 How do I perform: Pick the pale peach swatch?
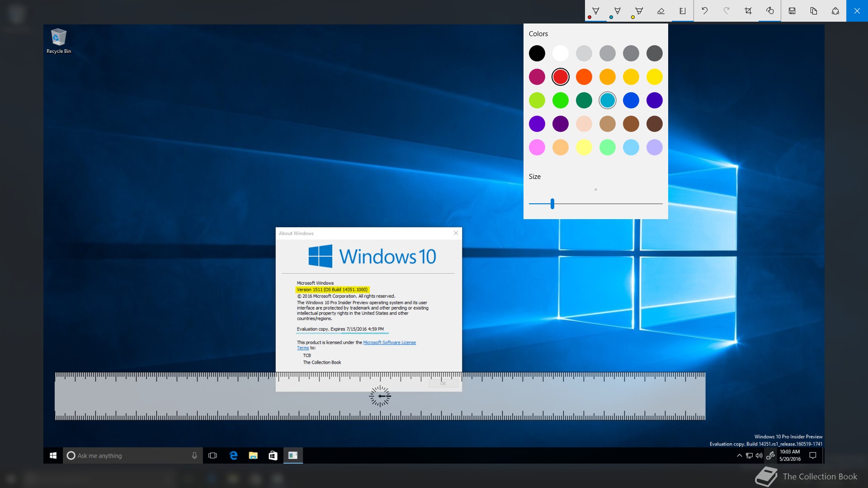click(x=584, y=124)
